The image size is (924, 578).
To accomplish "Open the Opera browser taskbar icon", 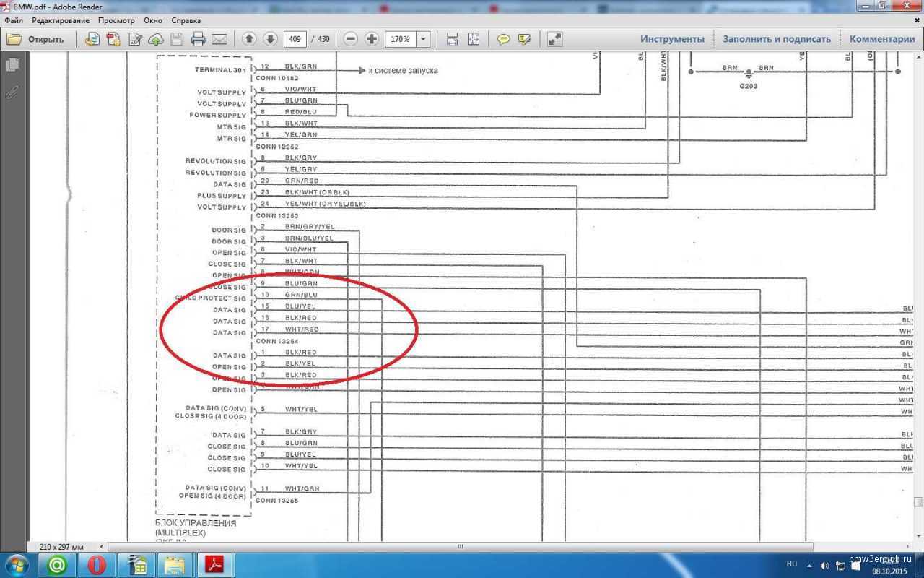I will [97, 565].
